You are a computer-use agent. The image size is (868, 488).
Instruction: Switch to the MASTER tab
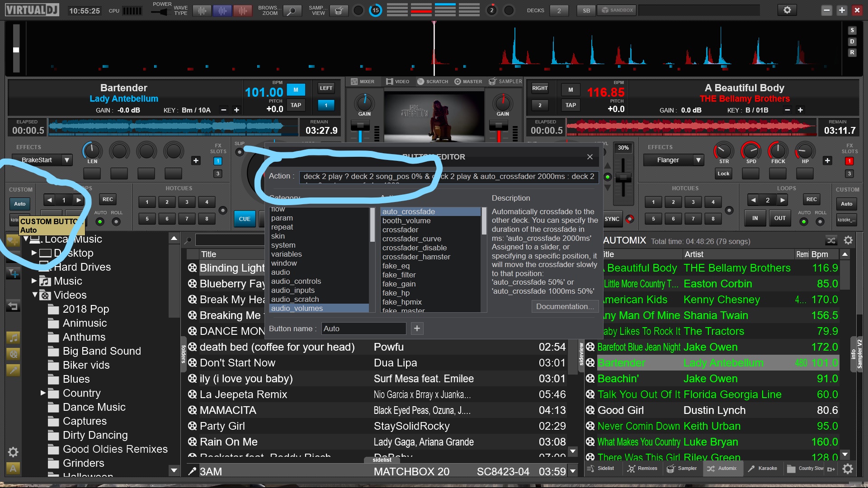point(468,82)
